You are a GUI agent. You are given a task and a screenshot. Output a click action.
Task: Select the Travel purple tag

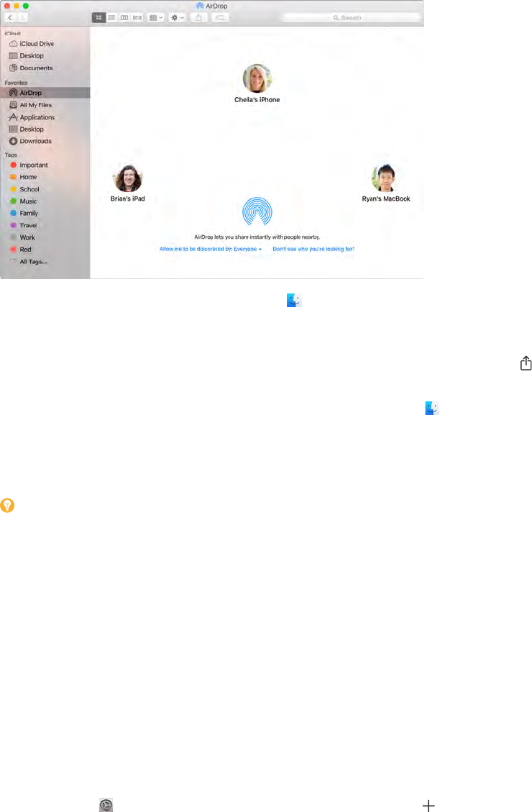click(x=24, y=225)
